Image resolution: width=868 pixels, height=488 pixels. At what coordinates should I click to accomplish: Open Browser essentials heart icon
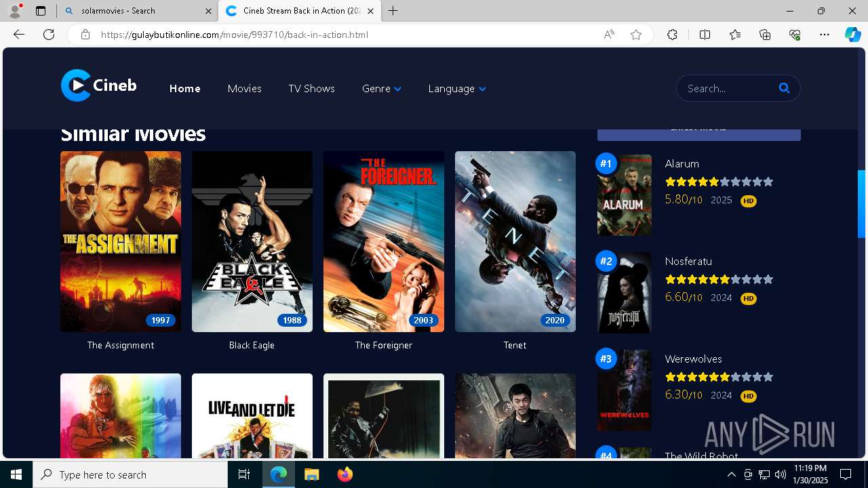tap(795, 35)
